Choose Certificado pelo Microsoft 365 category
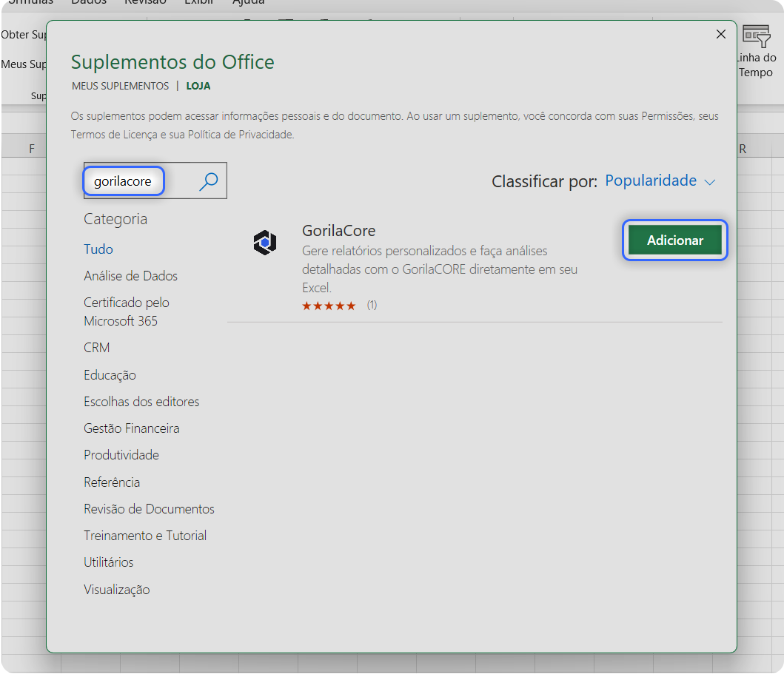 tap(127, 311)
